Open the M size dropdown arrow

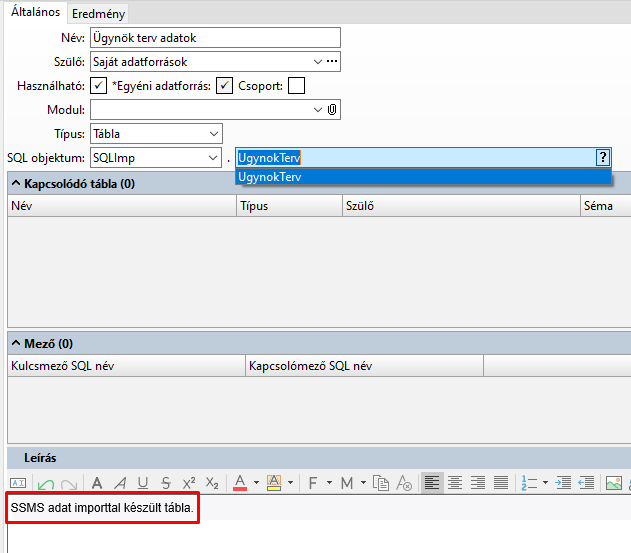(x=363, y=483)
